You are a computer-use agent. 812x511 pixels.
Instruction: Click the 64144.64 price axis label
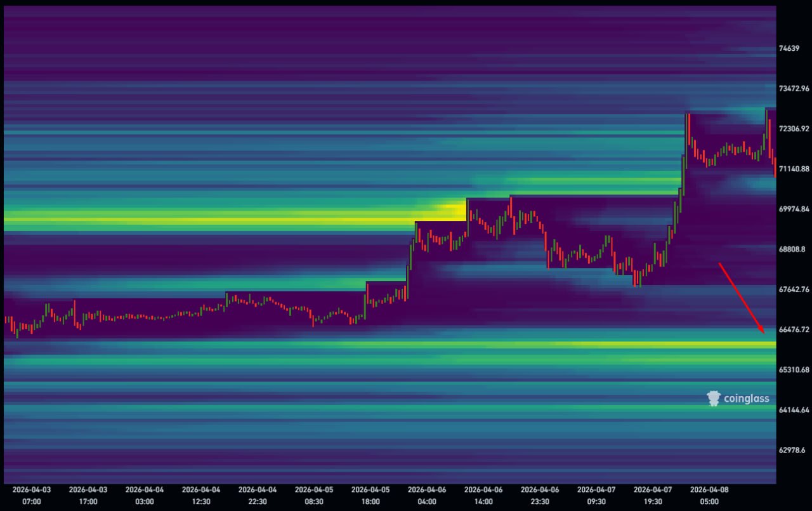(794, 409)
